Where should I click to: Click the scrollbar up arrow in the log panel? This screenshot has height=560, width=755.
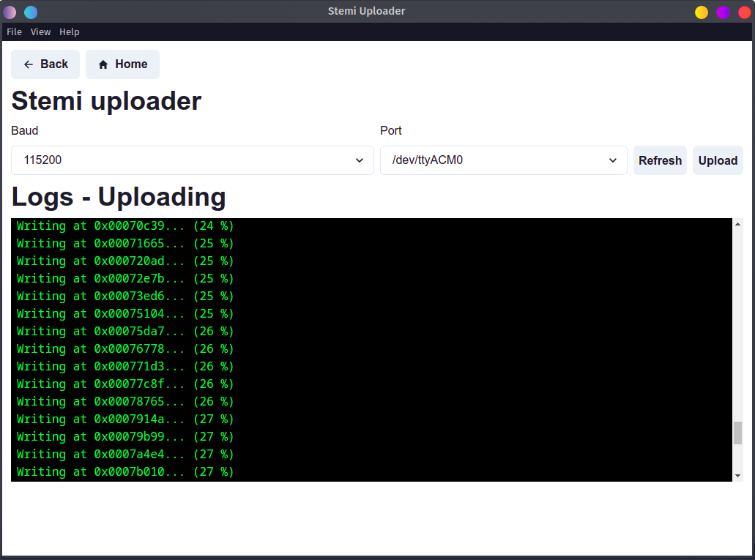pyautogui.click(x=739, y=224)
